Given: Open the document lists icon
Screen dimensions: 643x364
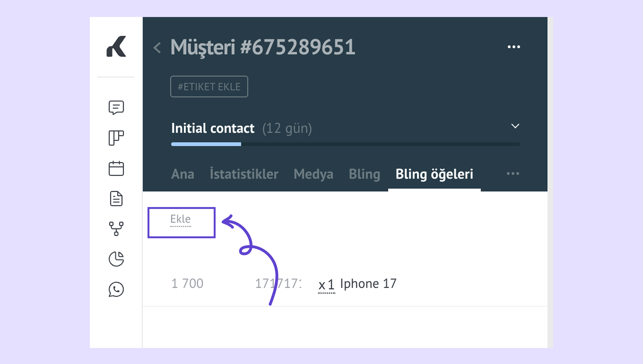Looking at the screenshot, I should pyautogui.click(x=116, y=199).
